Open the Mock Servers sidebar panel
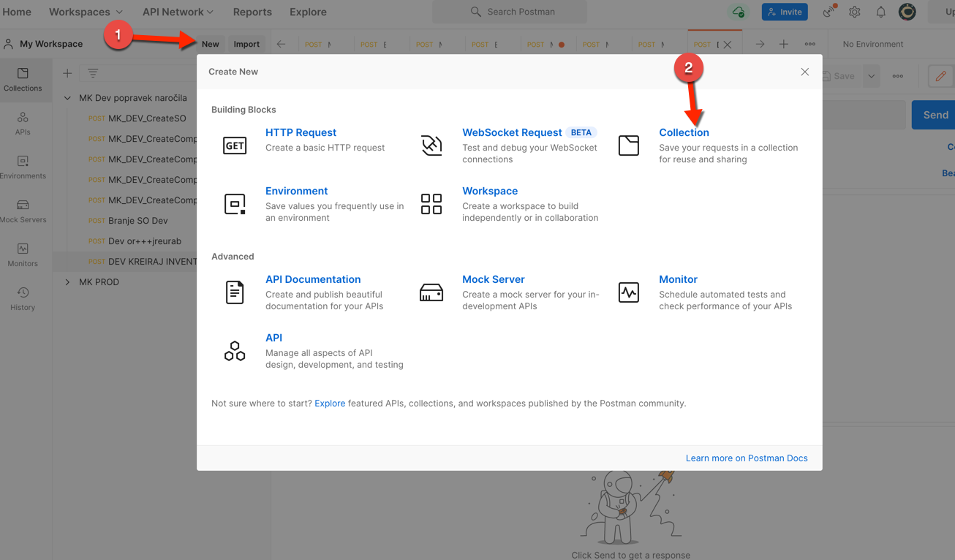955x560 pixels. pyautogui.click(x=23, y=211)
